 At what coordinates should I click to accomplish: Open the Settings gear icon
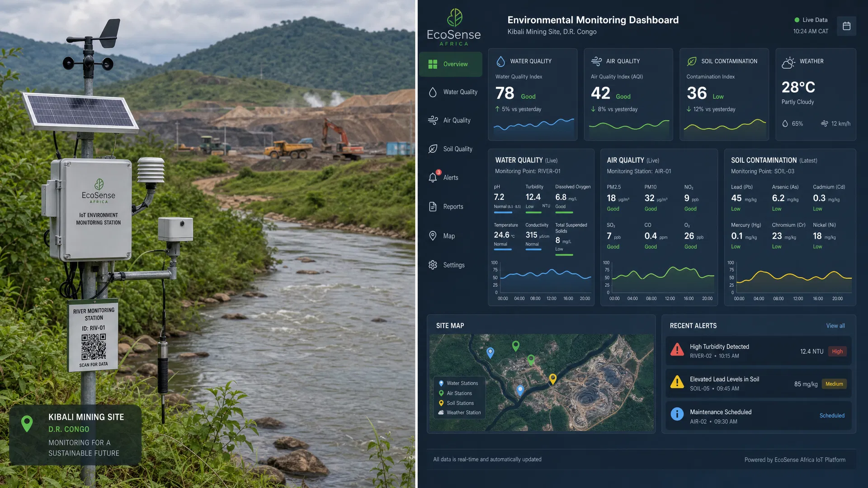pyautogui.click(x=433, y=265)
